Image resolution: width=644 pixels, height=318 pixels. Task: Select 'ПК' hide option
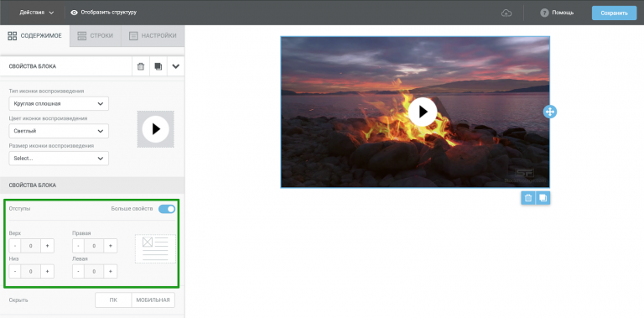(x=113, y=300)
